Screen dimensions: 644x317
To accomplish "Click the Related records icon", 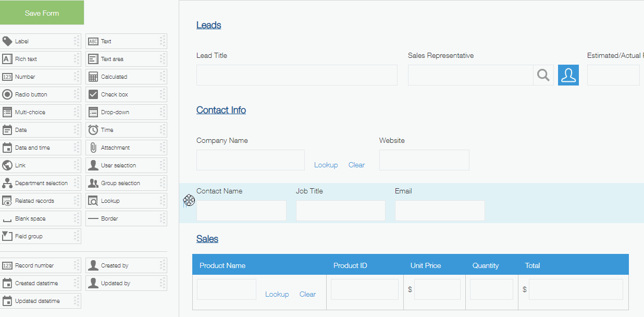I will (7, 201).
